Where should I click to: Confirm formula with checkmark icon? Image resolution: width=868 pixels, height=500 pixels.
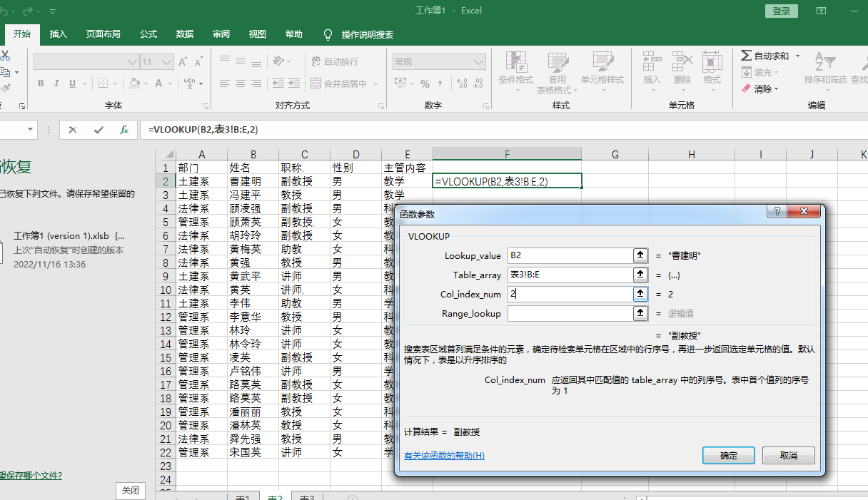(98, 130)
